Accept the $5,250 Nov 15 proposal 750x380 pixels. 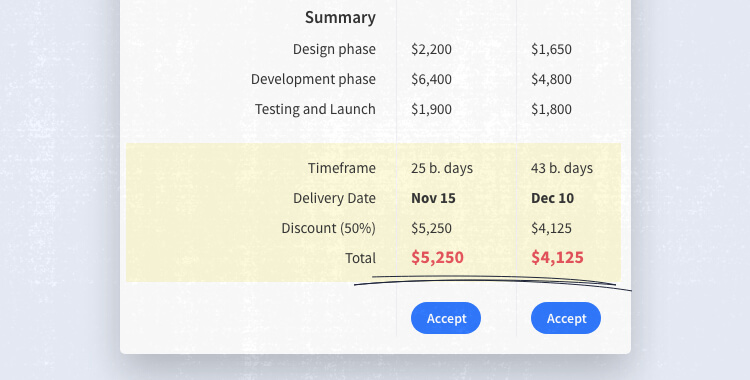click(x=446, y=318)
